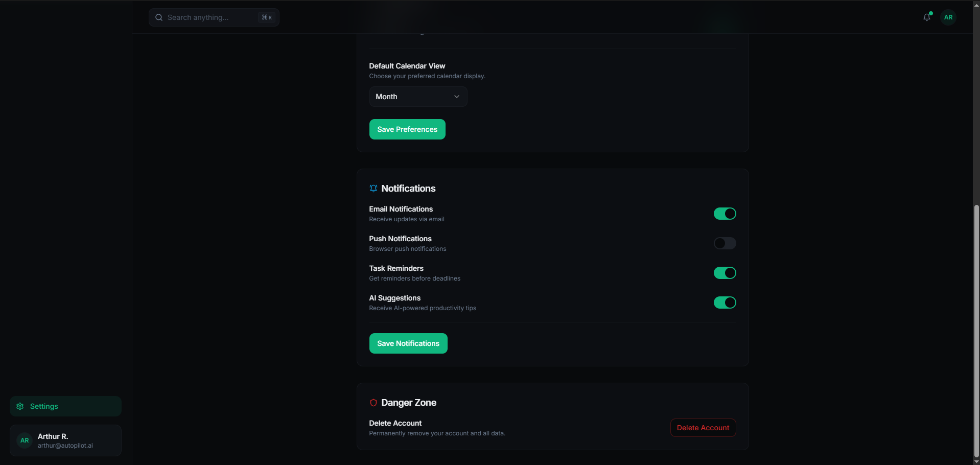Click the AR avatar in sidebar profile

(x=25, y=440)
